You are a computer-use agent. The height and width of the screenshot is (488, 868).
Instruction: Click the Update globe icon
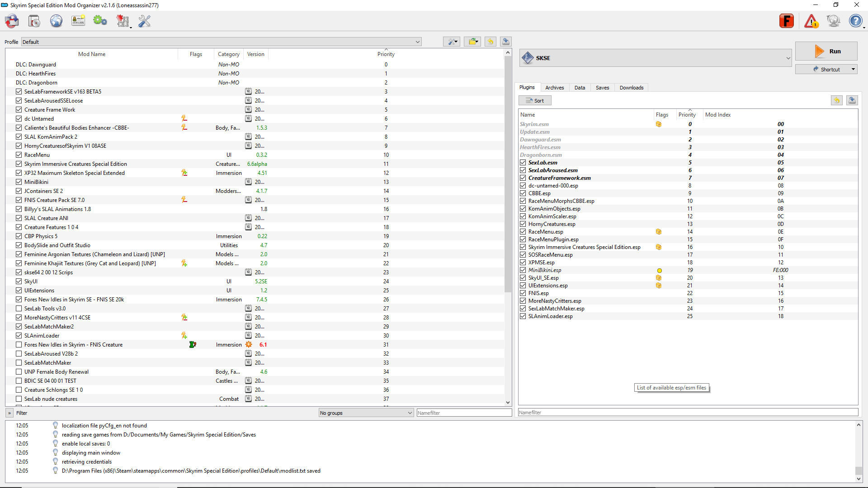pos(833,21)
